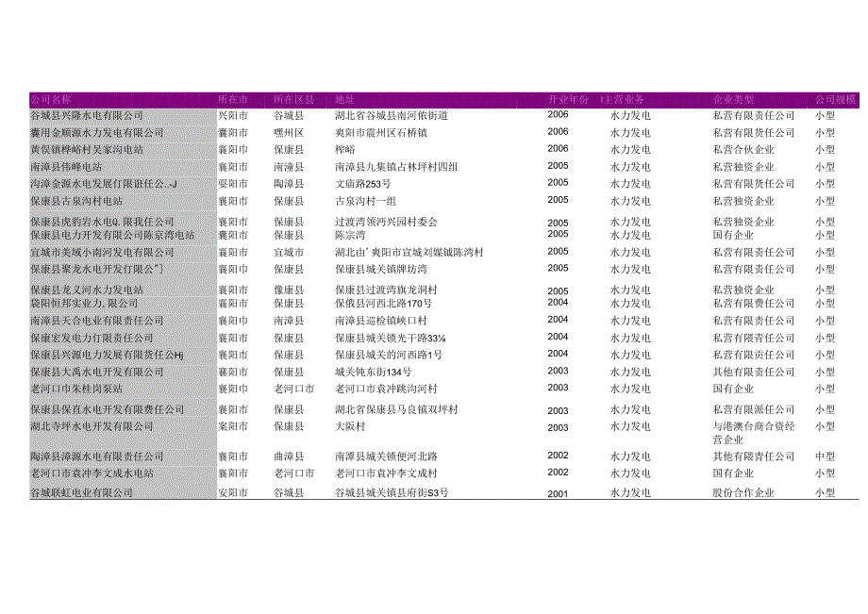Screen dimensions: 868x614
Task: Click enterprise type 股份合作企业
Action: (743, 492)
